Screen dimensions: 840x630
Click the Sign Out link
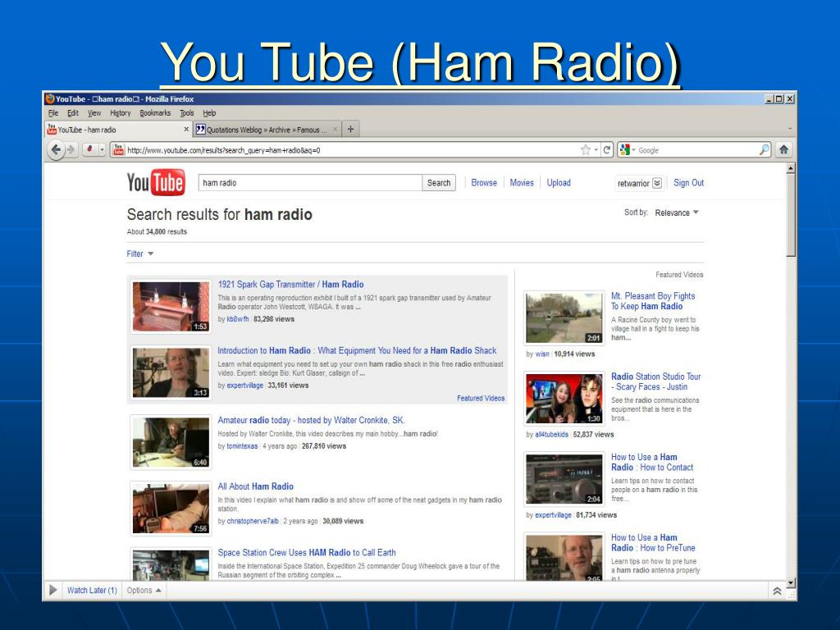(x=688, y=183)
